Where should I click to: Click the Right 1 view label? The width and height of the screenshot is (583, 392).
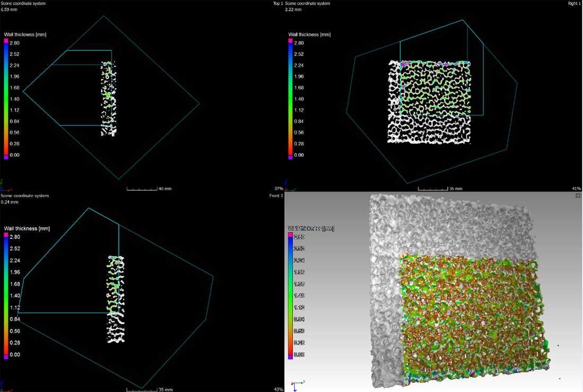[573, 4]
